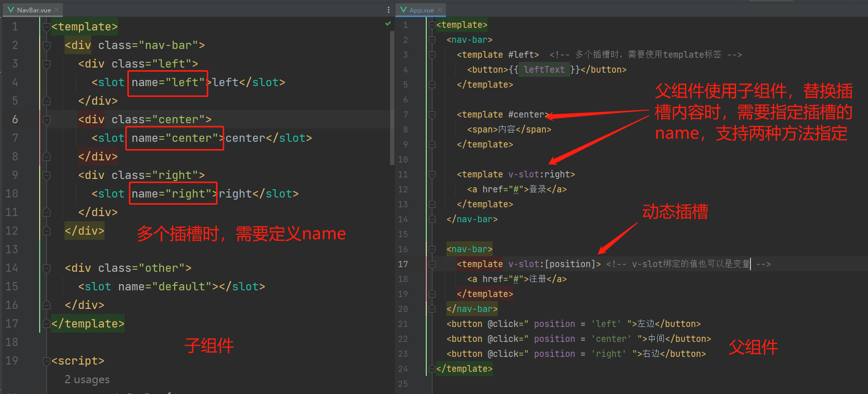Collapse the template block on NavBar.vue line 1
The height and width of the screenshot is (394, 868).
pos(46,27)
